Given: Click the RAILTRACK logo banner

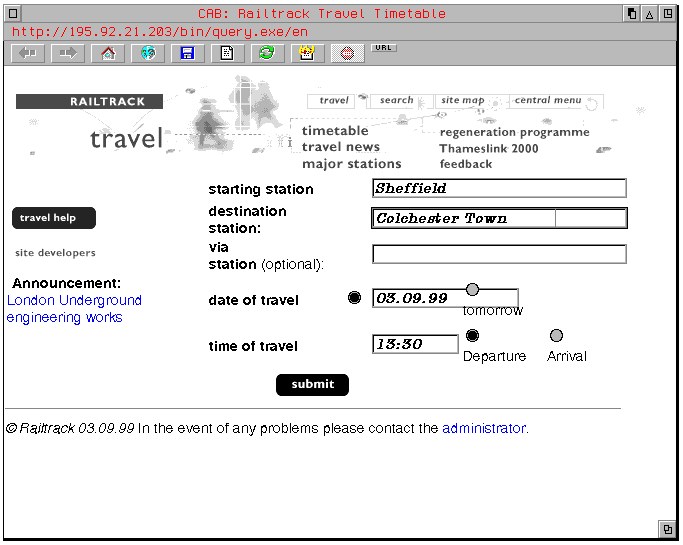Looking at the screenshot, I should (x=89, y=102).
